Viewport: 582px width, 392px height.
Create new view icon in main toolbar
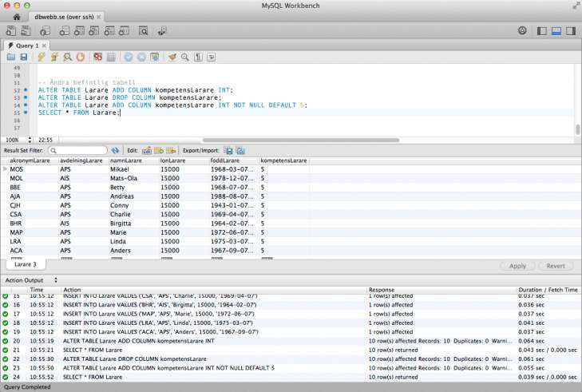tap(94, 31)
